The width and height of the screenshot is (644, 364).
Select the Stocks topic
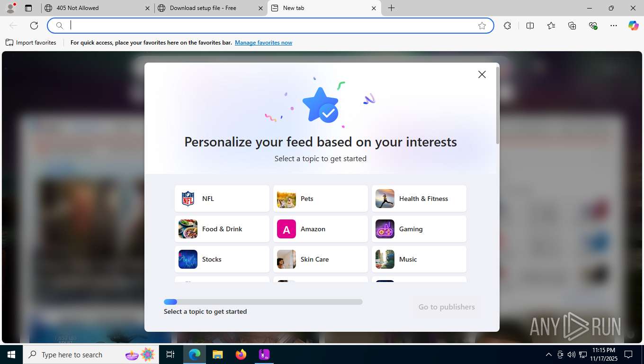[x=222, y=259]
